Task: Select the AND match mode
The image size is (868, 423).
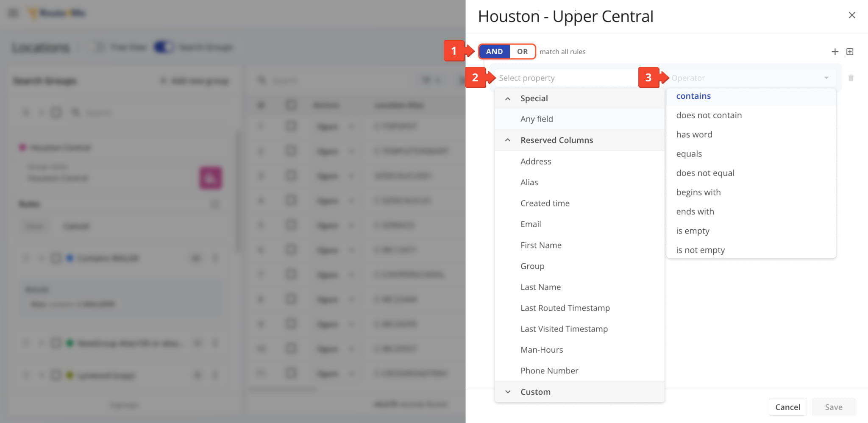Action: pos(494,52)
